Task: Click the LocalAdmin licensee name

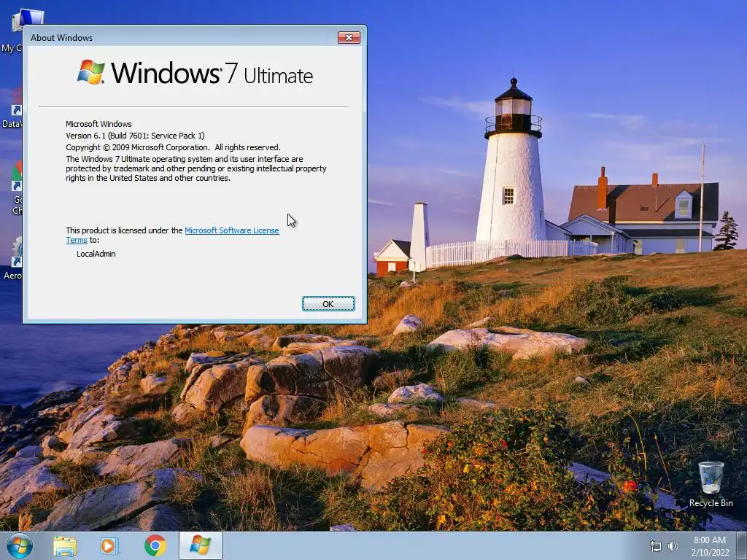Action: [96, 254]
